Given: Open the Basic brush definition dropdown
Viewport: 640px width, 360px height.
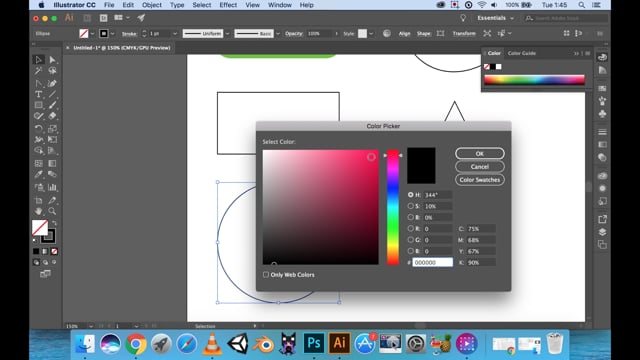Looking at the screenshot, I should [278, 33].
